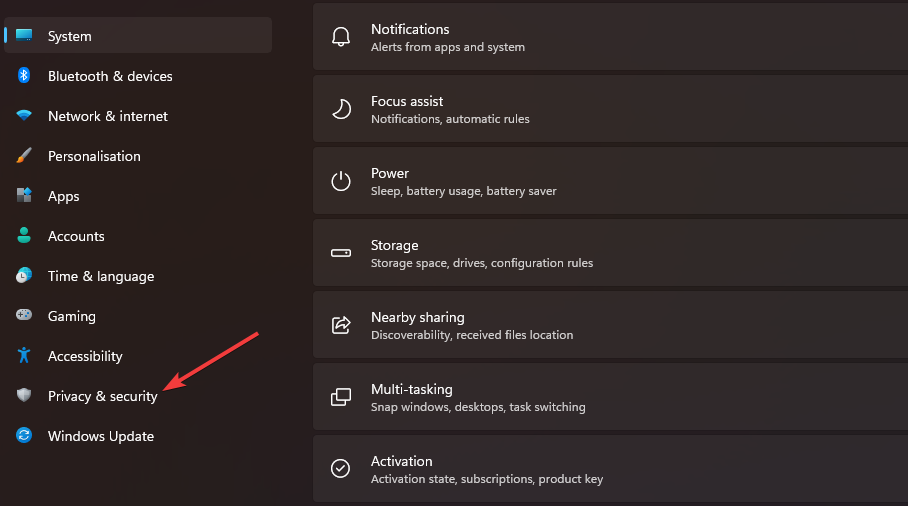Open Storage settings row
Image resolution: width=908 pixels, height=506 pixels.
coord(610,253)
